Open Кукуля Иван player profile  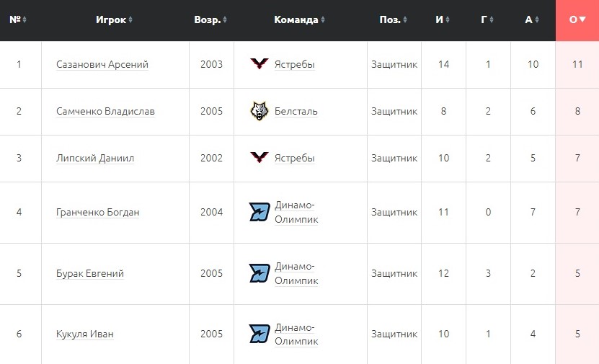pos(85,334)
